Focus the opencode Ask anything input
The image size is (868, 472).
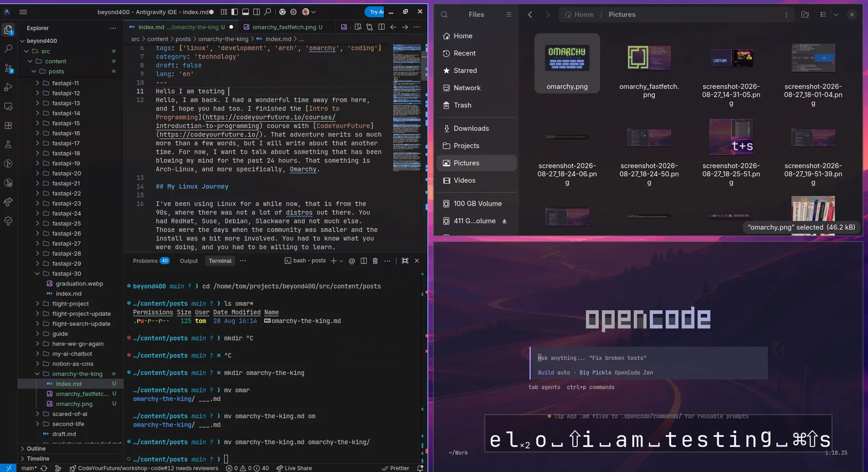point(649,358)
